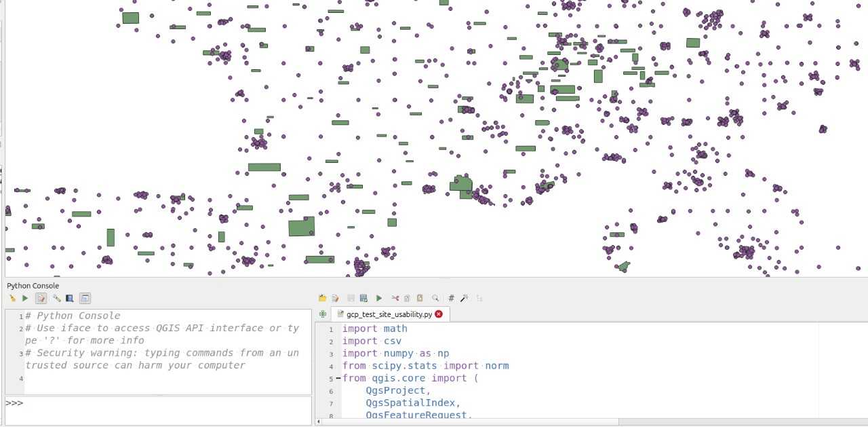The image size is (868, 427).
Task: Click the console input prompt line
Action: tap(68, 403)
